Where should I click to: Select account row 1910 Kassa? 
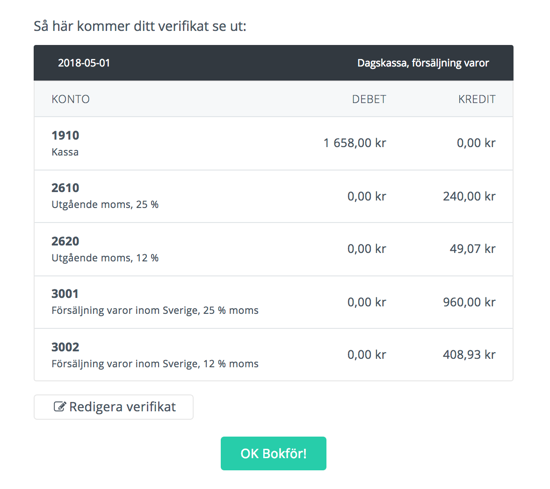tap(273, 143)
